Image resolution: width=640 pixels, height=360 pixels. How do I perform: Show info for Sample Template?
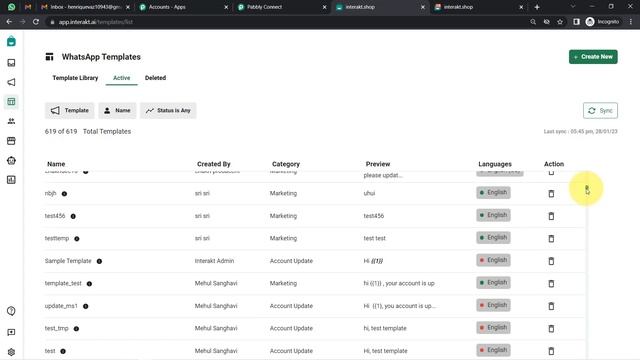99,261
